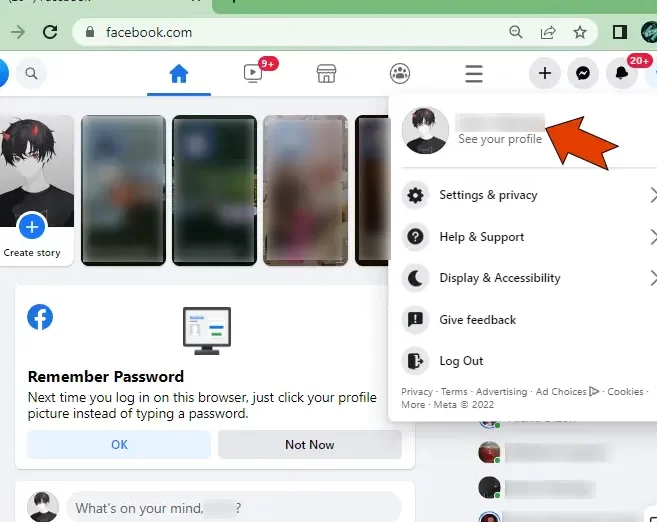Open the notifications bell

pyautogui.click(x=622, y=73)
